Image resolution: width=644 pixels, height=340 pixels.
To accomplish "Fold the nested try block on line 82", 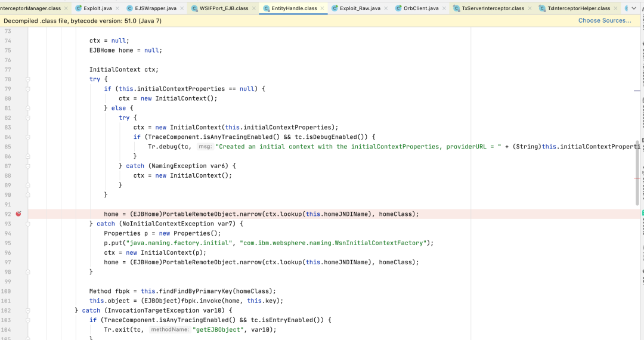I will pyautogui.click(x=28, y=118).
